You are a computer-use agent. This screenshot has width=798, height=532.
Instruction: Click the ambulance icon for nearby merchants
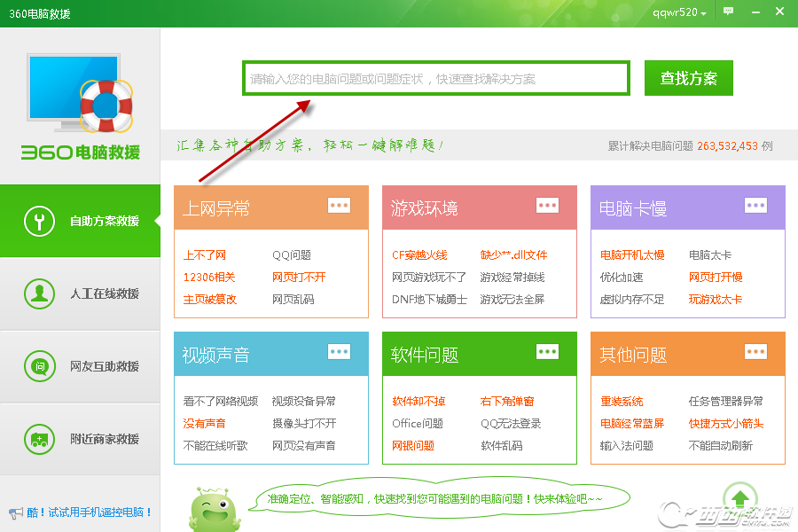click(39, 439)
